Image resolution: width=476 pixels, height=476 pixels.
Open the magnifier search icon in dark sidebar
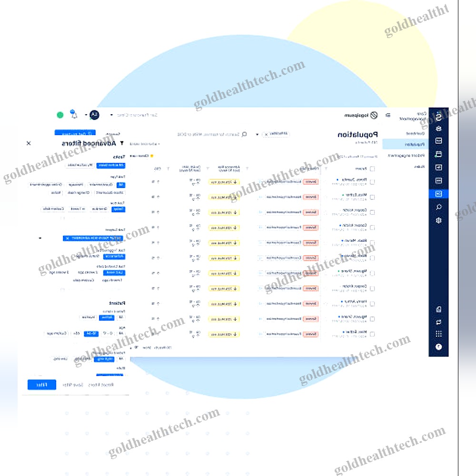pyautogui.click(x=438, y=207)
